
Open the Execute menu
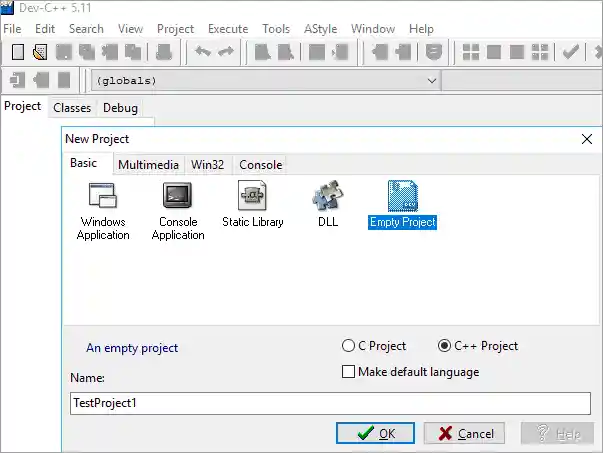228,29
